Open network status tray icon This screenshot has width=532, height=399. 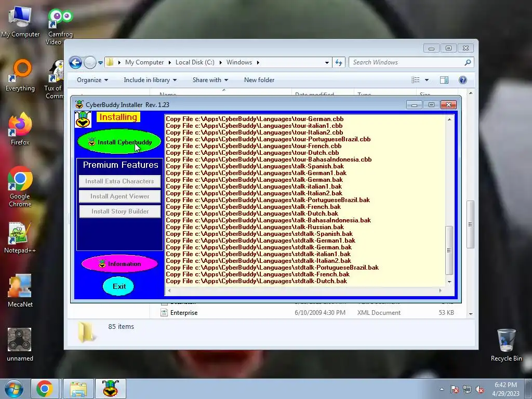click(x=467, y=390)
